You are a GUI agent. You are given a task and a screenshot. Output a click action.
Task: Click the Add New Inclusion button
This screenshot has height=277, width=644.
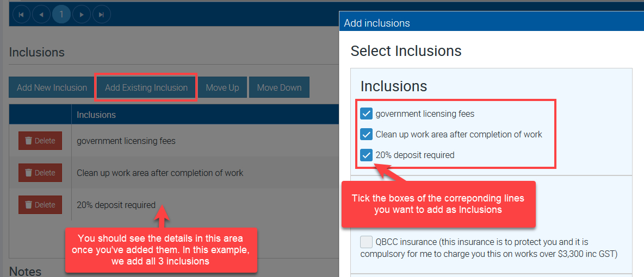coord(52,87)
